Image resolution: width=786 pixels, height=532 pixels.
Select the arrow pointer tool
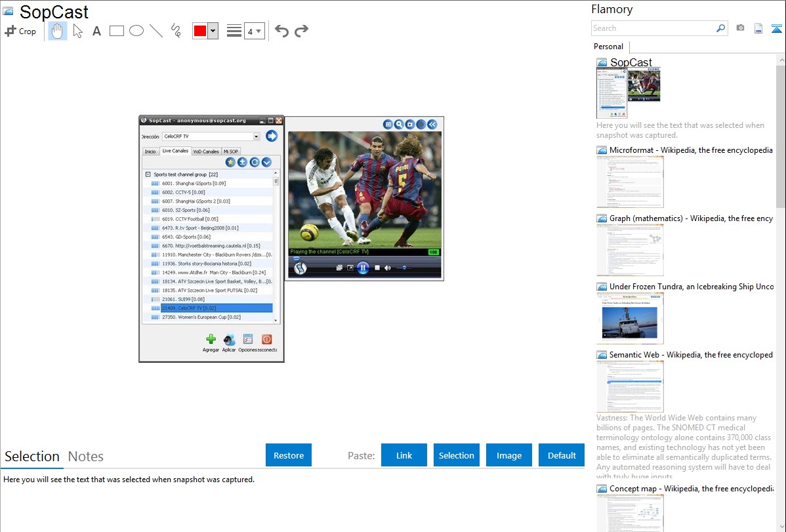pos(77,31)
